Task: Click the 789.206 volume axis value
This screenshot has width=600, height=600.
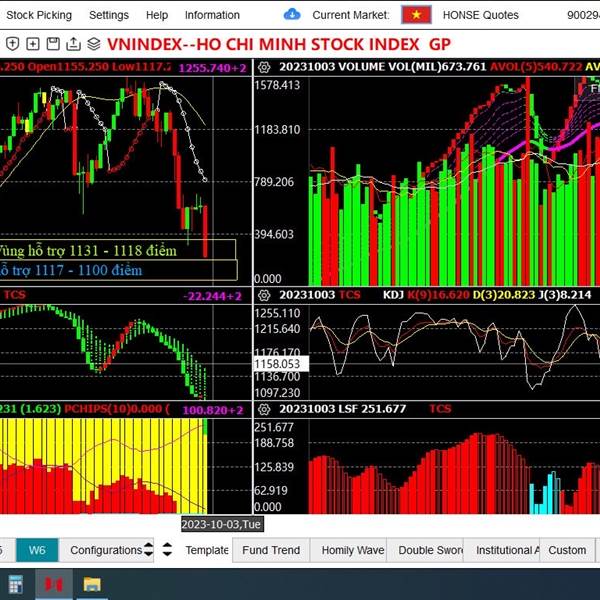Action: [x=274, y=182]
